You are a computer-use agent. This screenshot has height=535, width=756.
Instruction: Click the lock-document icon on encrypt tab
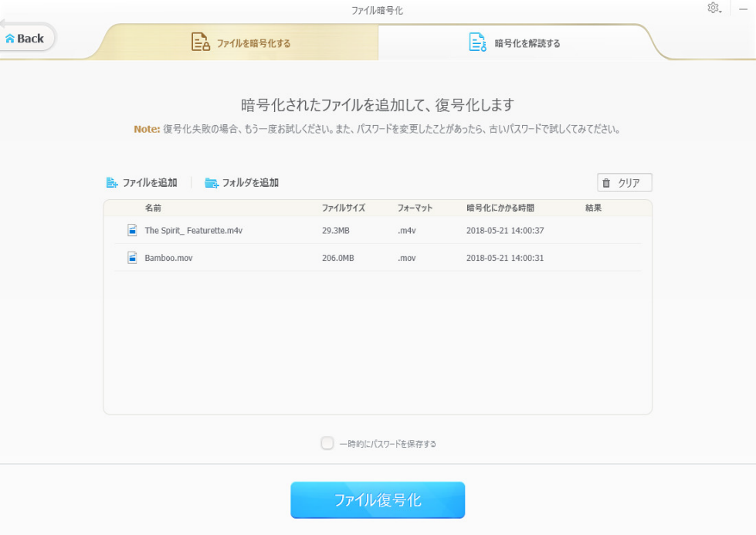tap(200, 42)
